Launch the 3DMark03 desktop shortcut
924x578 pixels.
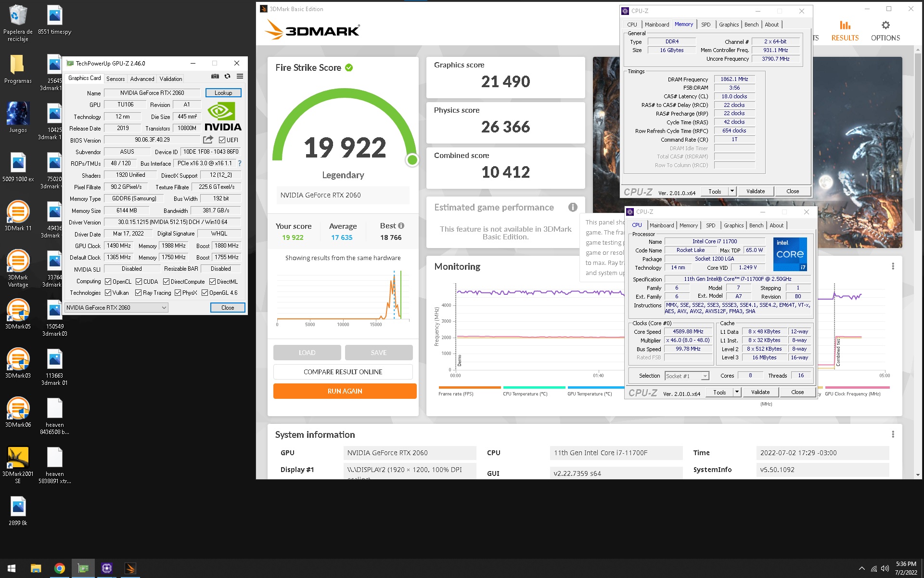(18, 363)
